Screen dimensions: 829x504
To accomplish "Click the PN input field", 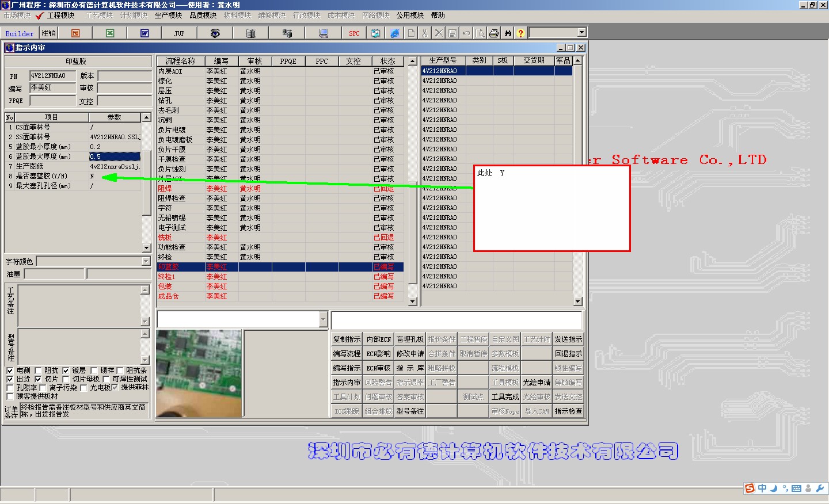I will [52, 75].
